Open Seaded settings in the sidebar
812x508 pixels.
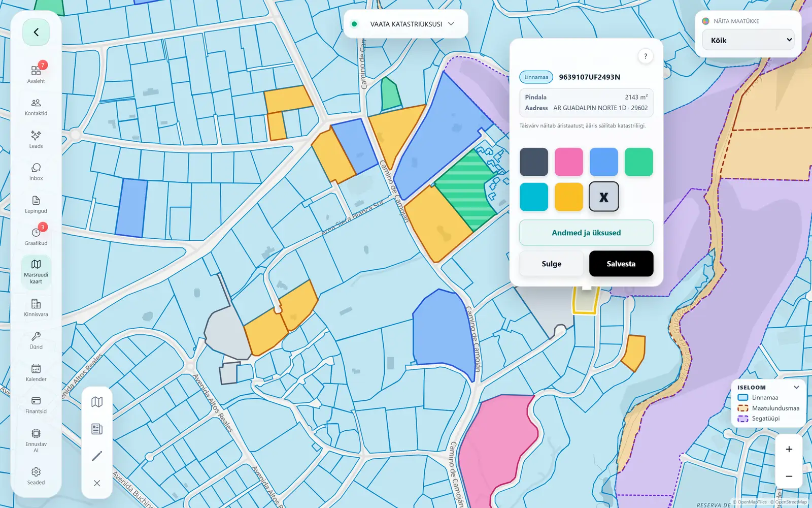click(36, 476)
